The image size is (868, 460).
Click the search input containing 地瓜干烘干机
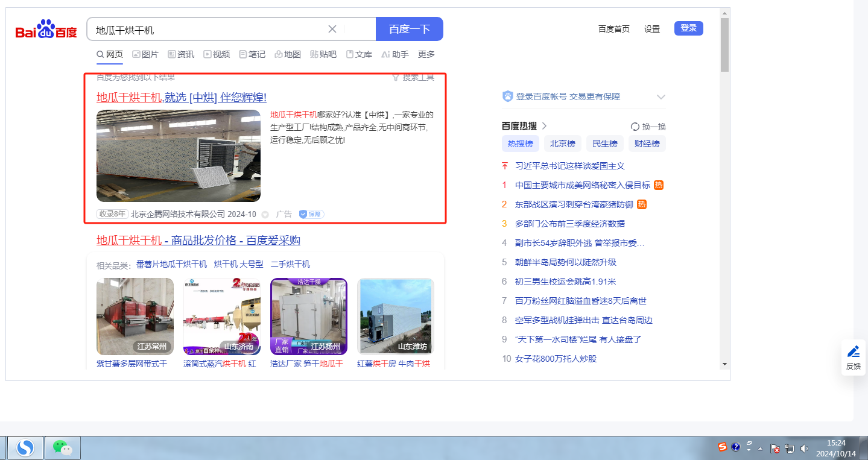click(205, 30)
